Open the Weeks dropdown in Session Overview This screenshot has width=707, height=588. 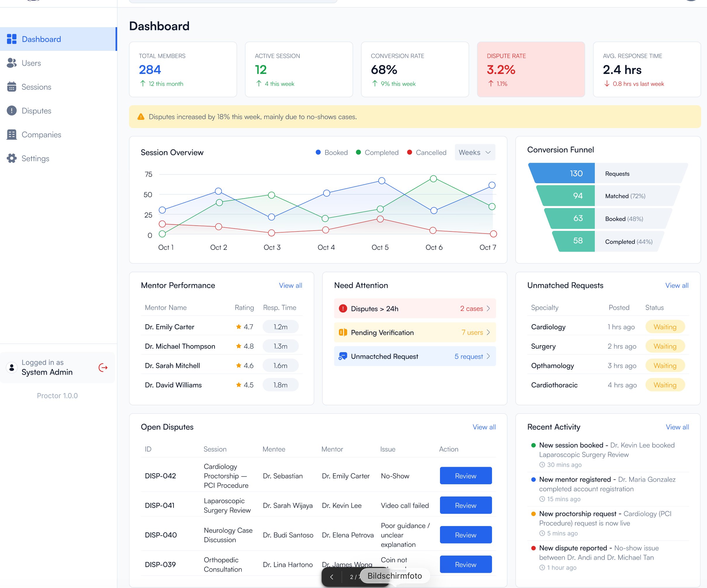[x=475, y=153]
